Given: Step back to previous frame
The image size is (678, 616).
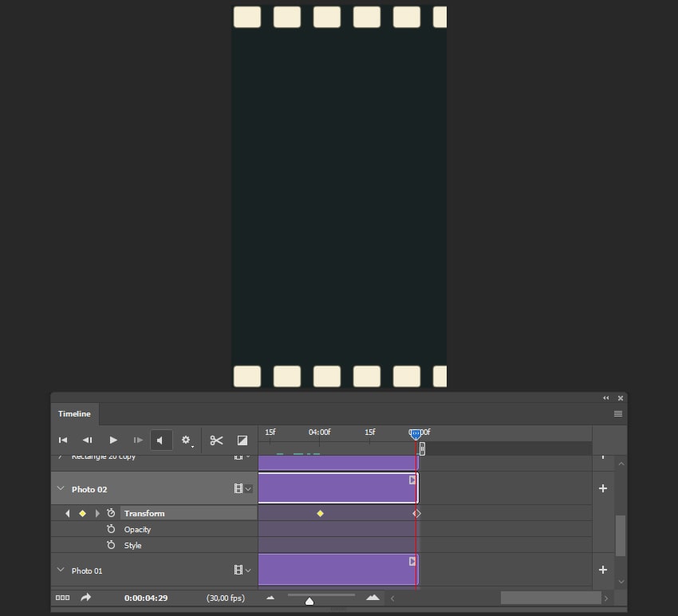Looking at the screenshot, I should (x=88, y=440).
